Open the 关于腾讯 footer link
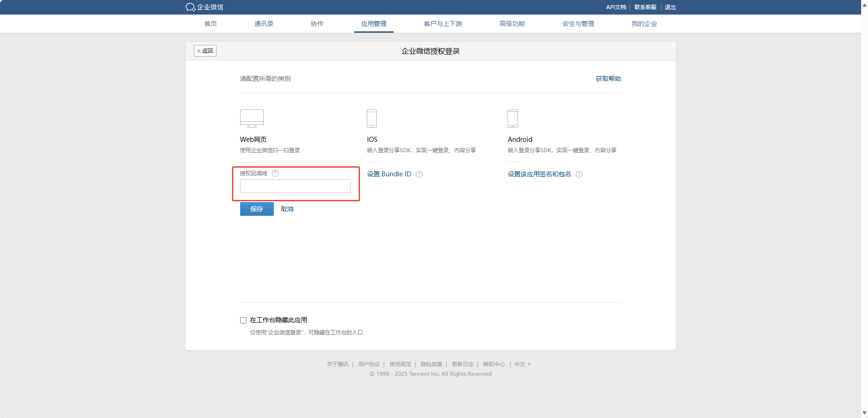This screenshot has width=868, height=418. tap(338, 364)
